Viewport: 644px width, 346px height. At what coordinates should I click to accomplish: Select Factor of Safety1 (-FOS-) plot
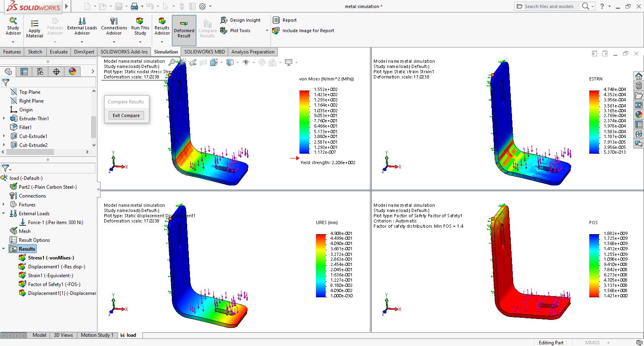click(x=54, y=284)
